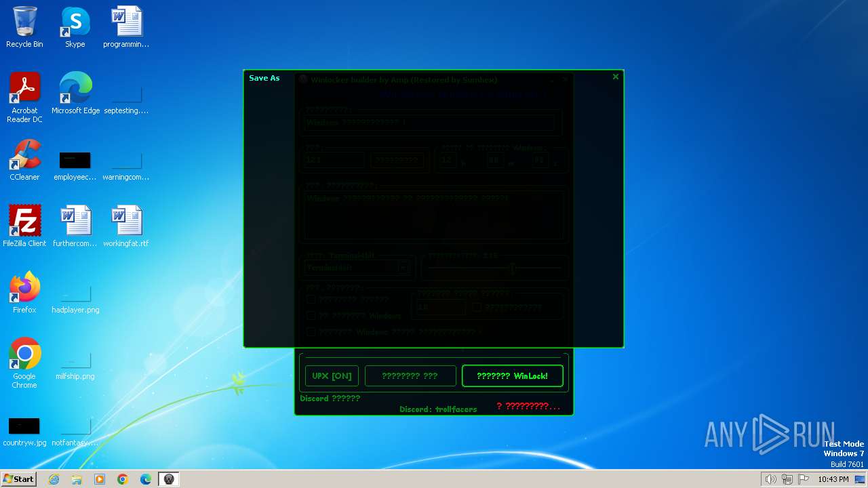Open the Discord link at bottom-left
The image size is (868, 488).
pos(330,399)
